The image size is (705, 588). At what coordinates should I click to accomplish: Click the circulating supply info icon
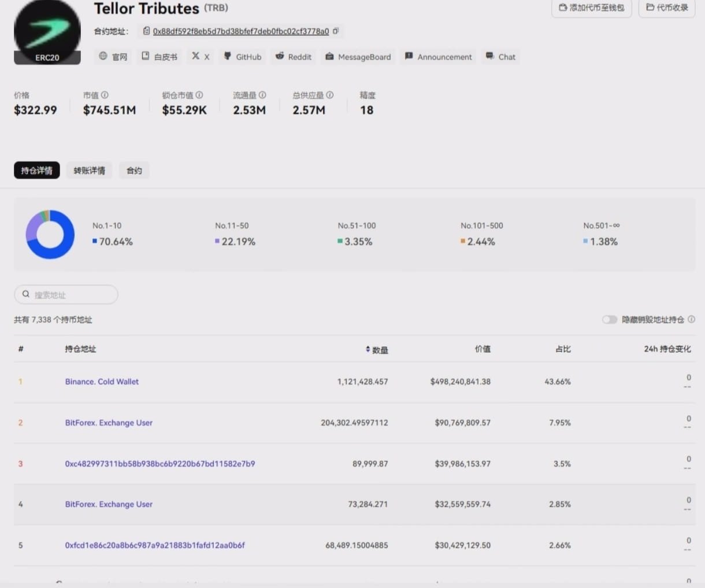tap(262, 95)
